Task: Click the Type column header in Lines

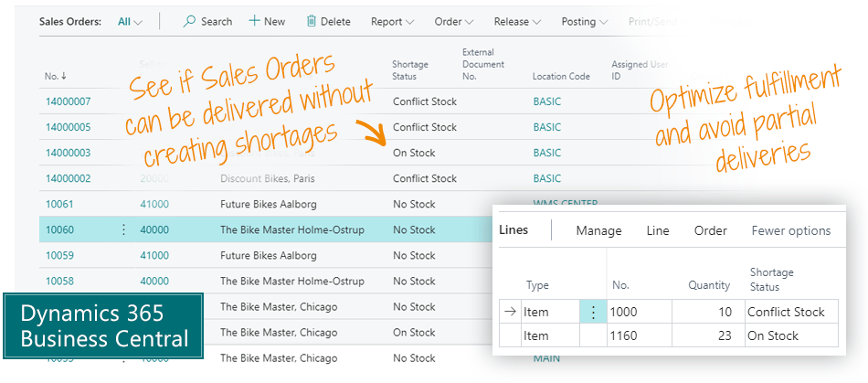Action: click(x=537, y=285)
